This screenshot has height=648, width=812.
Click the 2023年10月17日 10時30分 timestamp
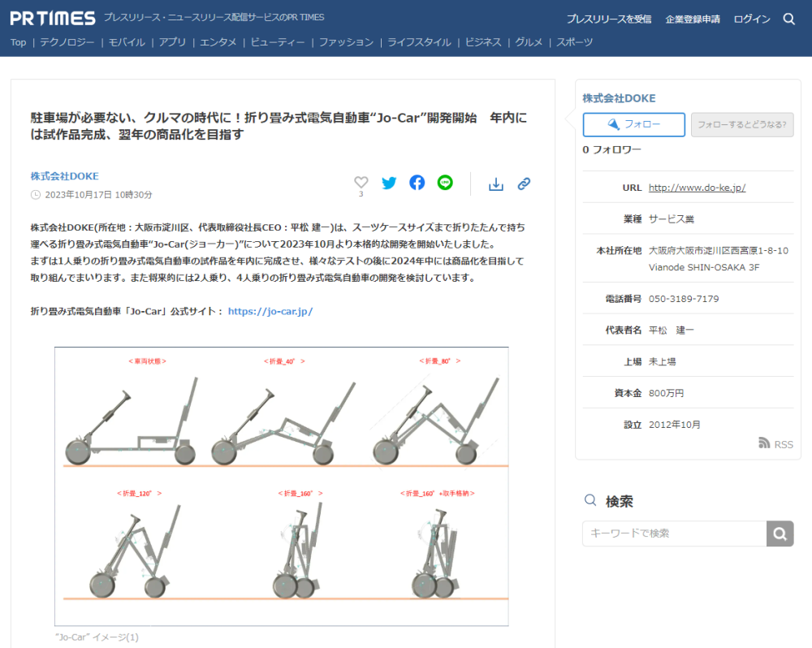pos(98,195)
